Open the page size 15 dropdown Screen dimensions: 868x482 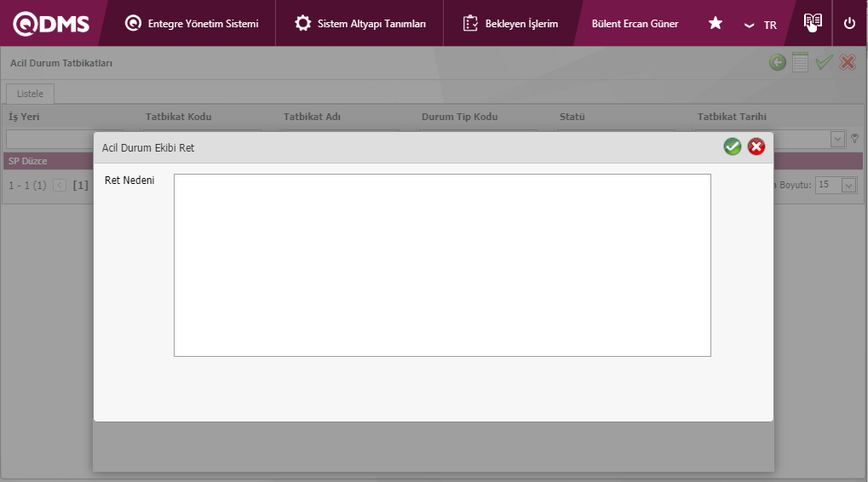coord(848,185)
